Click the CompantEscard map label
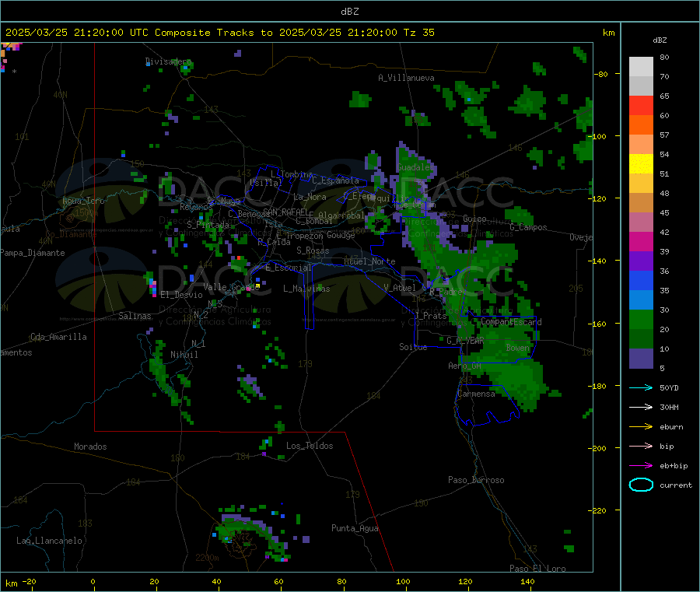Image resolution: width=700 pixels, height=592 pixels. (511, 321)
